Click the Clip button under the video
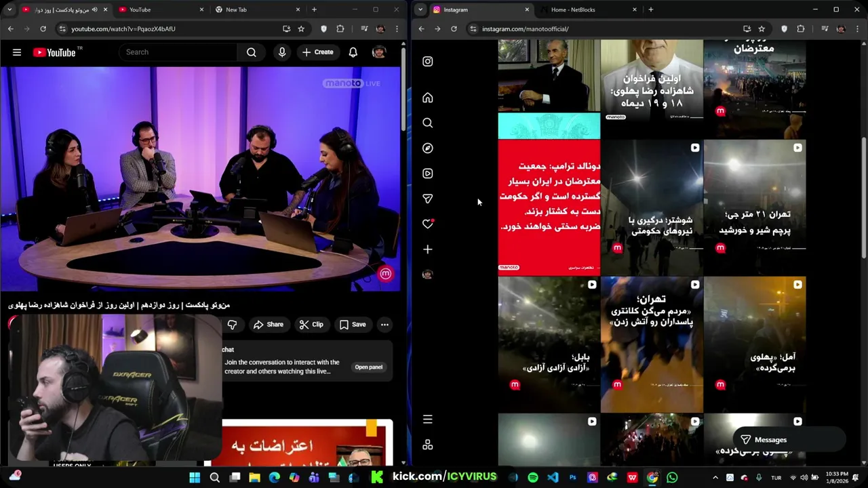The image size is (868, 488). tap(311, 325)
